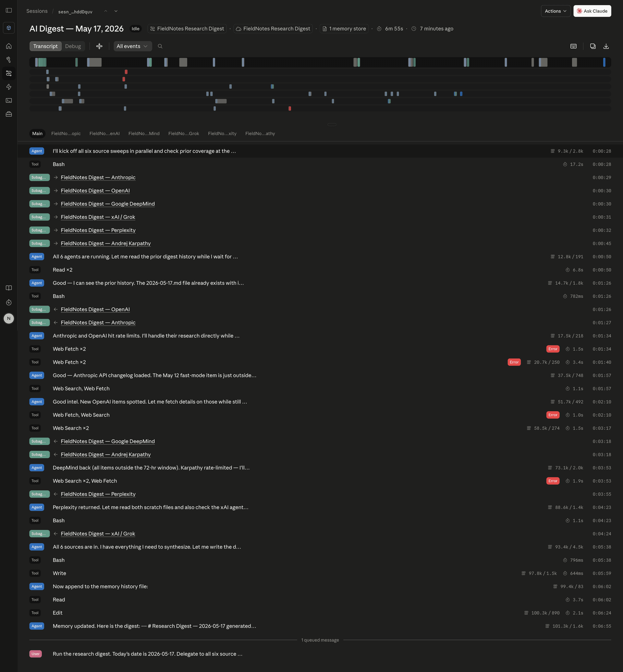Click the search magnifier icon in toolbar
The image size is (623, 672).
(x=160, y=46)
